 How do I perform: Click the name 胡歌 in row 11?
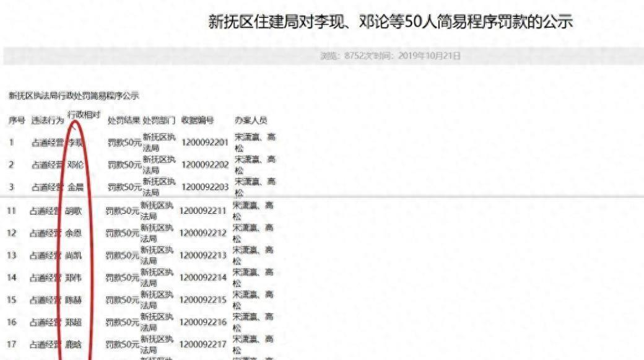click(74, 211)
